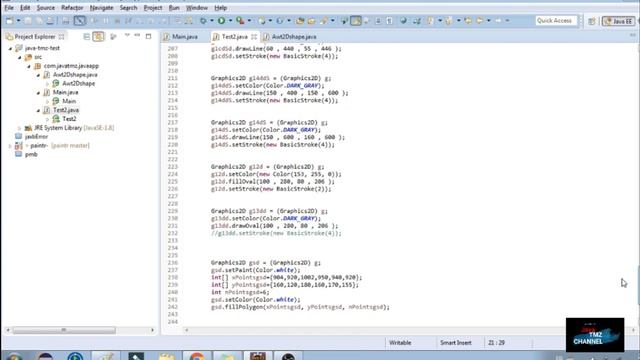Toggle Skip All Breakpoints in toolbar
This screenshot has width=640, height=360.
tap(80, 20)
